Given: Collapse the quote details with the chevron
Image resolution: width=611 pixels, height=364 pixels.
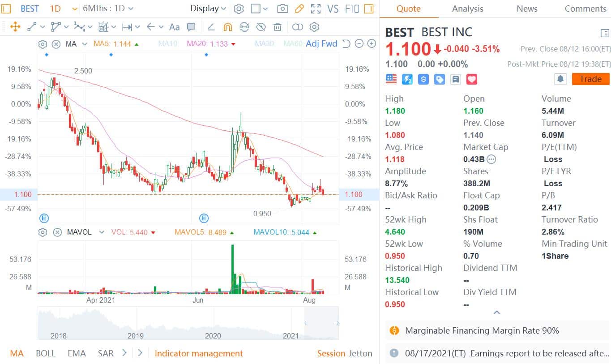Looking at the screenshot, I should click(496, 313).
